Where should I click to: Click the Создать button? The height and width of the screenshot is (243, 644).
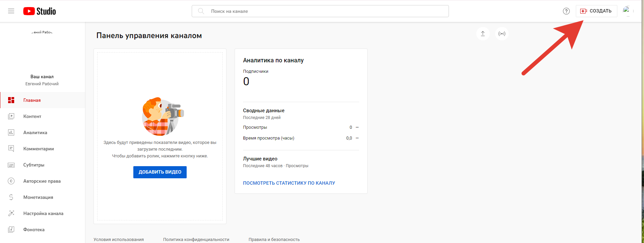(x=596, y=11)
